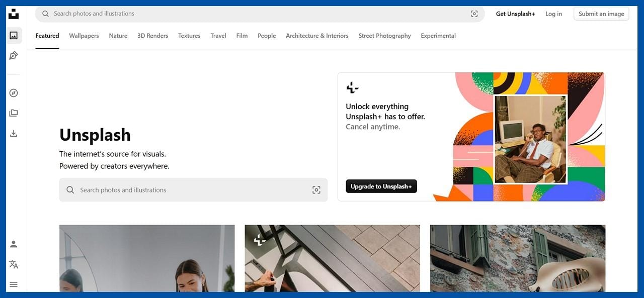The width and height of the screenshot is (644, 298).
Task: Click the download icon in the sidebar
Action: (x=14, y=133)
